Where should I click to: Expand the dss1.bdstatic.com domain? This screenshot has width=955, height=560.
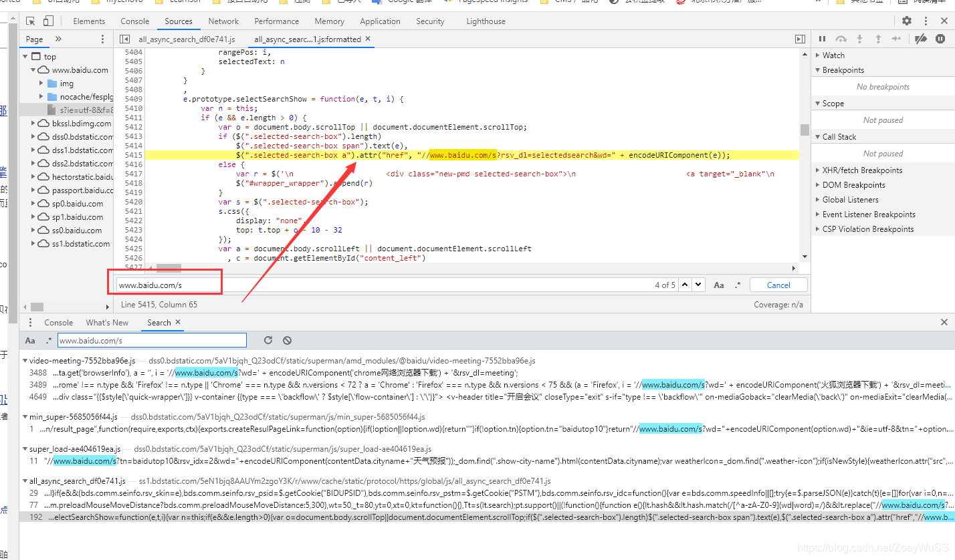click(x=33, y=150)
